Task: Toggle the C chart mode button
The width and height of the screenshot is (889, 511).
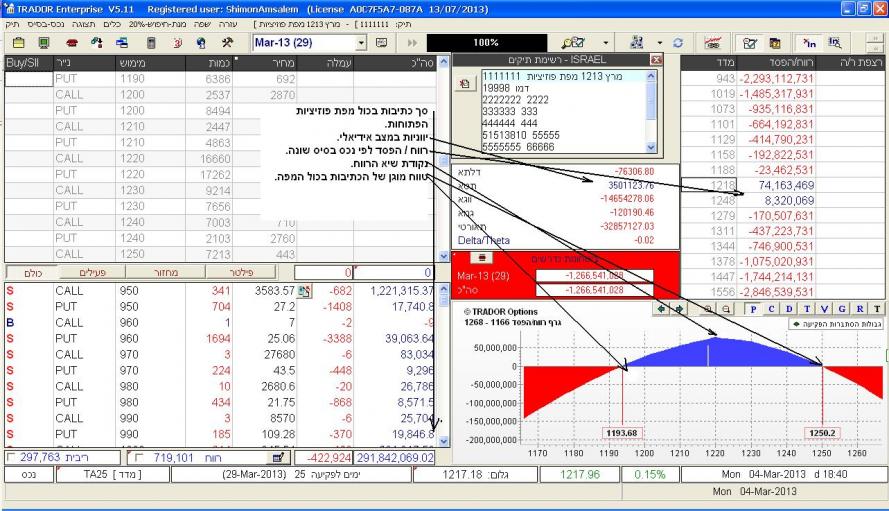Action: tap(771, 309)
